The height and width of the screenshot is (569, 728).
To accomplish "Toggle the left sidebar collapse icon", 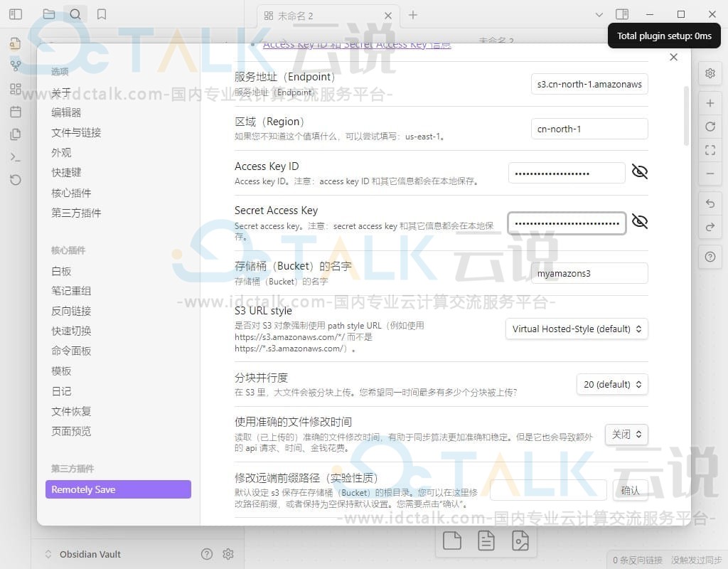I will [x=16, y=14].
